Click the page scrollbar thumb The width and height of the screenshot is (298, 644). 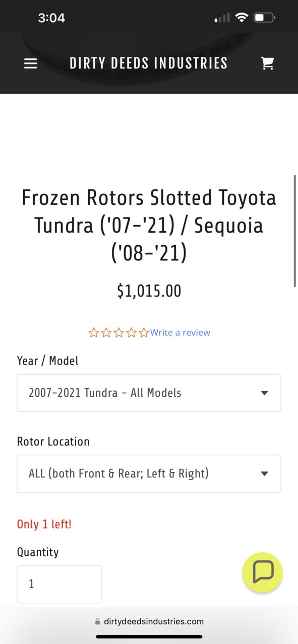(295, 231)
